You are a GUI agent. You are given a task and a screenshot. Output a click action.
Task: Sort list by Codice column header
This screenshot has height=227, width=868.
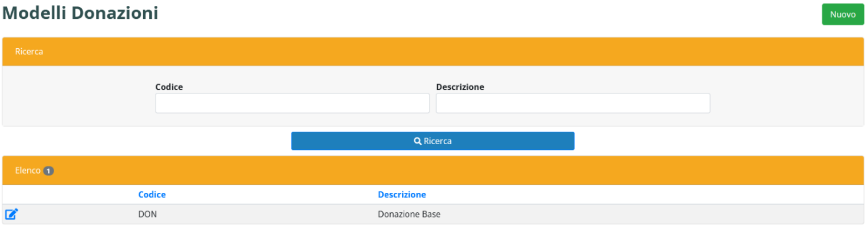(152, 195)
